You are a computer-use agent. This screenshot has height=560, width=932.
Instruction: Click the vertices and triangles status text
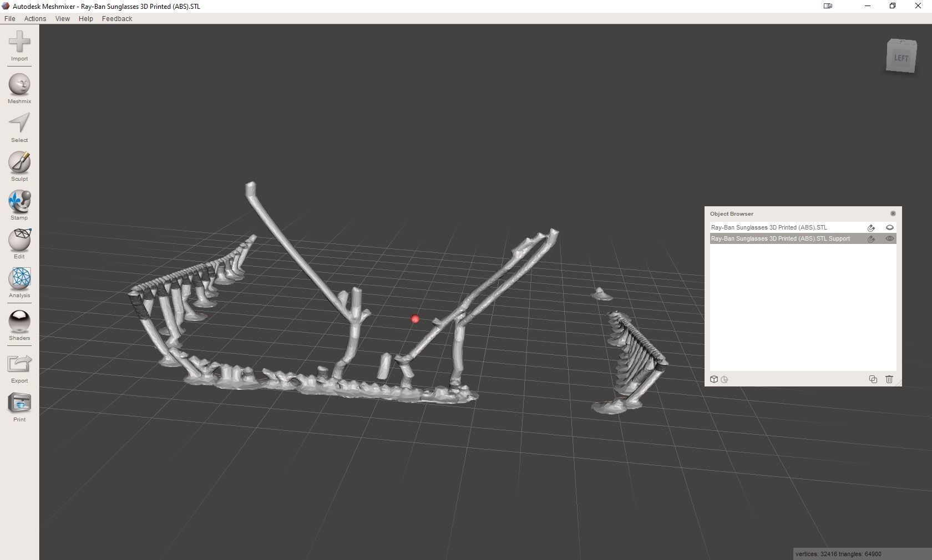coord(838,554)
